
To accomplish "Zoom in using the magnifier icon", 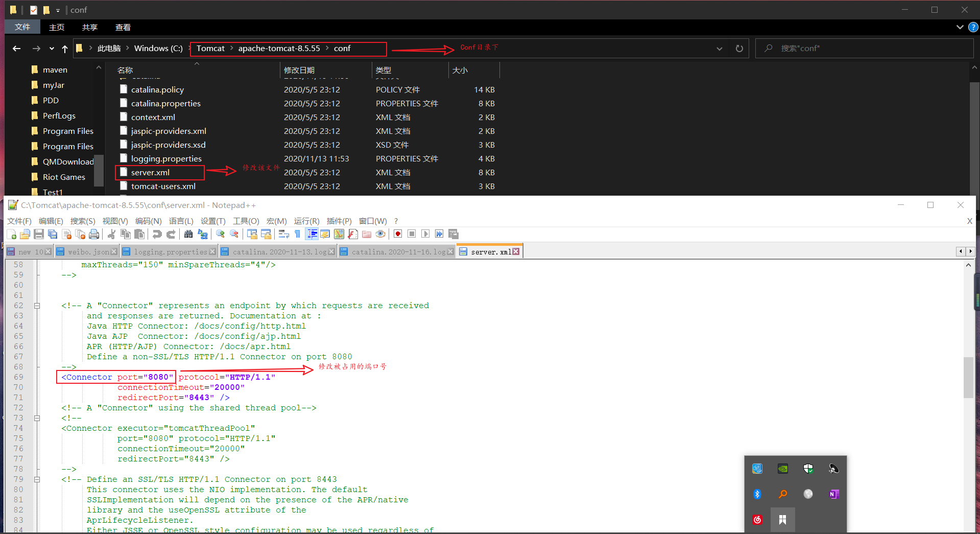I will click(x=220, y=234).
